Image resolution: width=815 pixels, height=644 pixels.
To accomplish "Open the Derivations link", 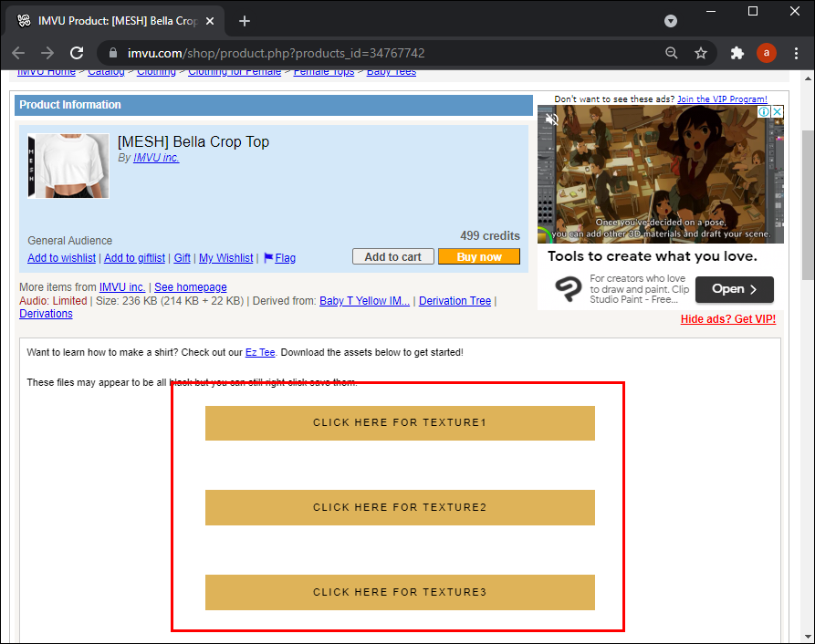I will (x=46, y=314).
